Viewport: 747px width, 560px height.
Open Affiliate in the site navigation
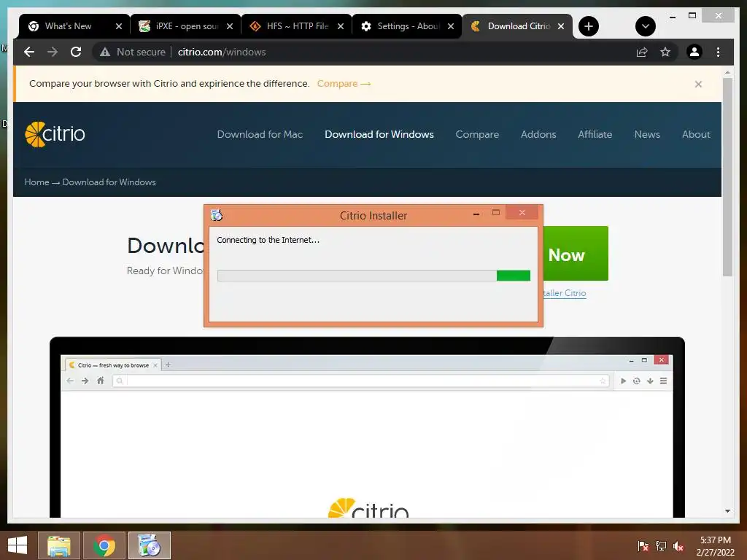(x=595, y=134)
